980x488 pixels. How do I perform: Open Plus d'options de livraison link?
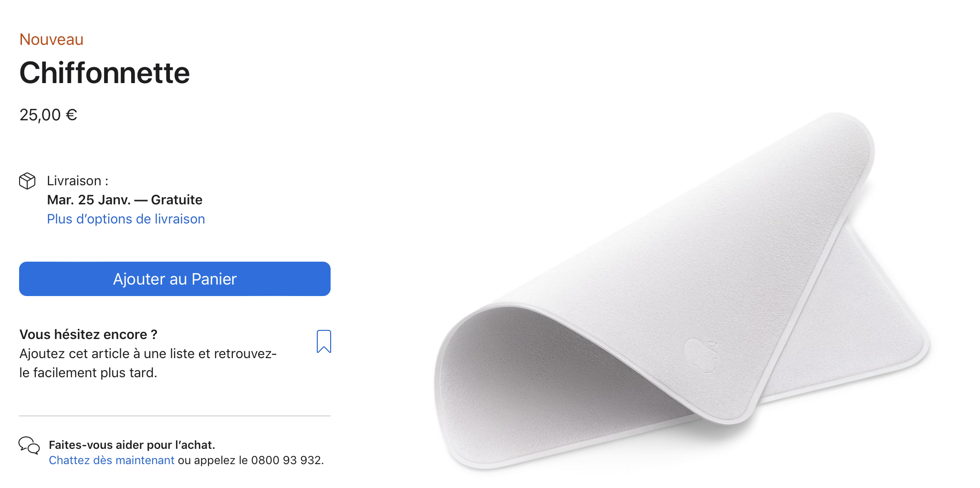[126, 219]
